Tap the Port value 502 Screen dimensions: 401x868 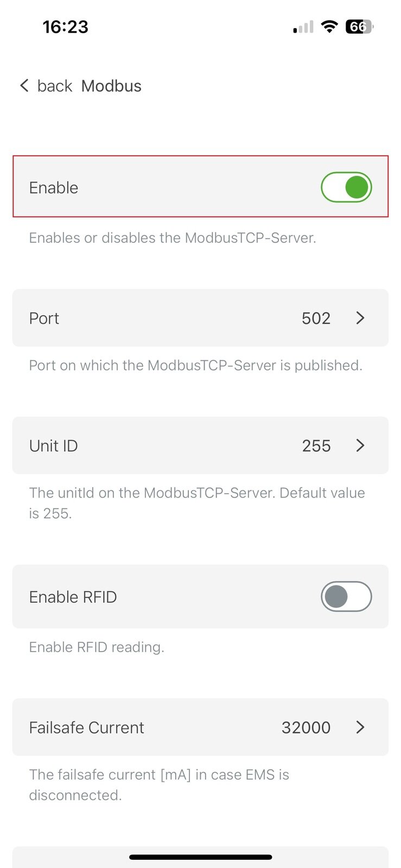[x=316, y=318]
